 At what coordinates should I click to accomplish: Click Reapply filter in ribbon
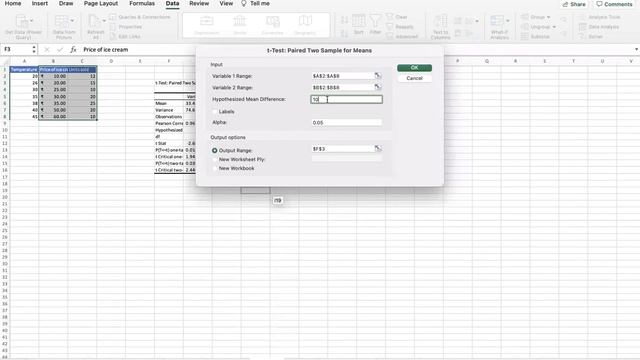(400, 27)
